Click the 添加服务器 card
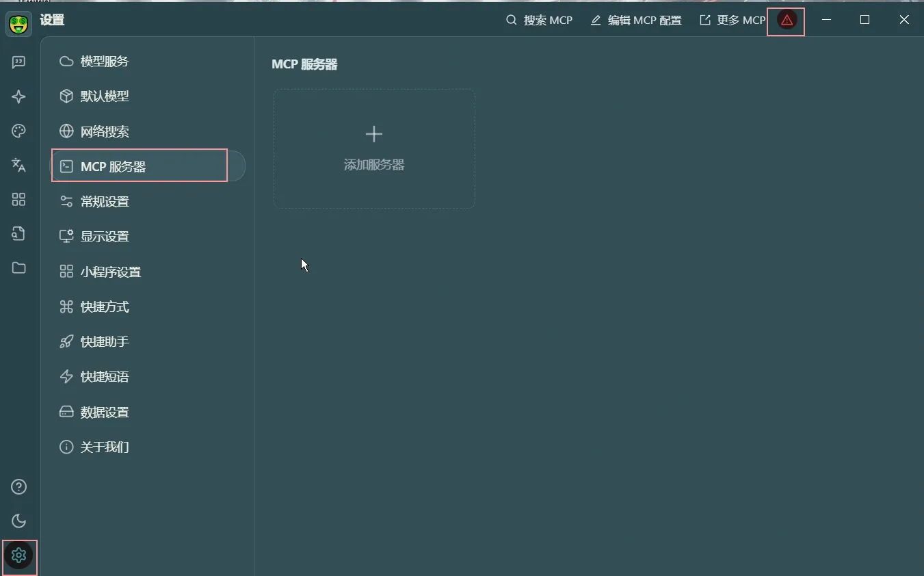Image resolution: width=924 pixels, height=576 pixels. [x=374, y=148]
